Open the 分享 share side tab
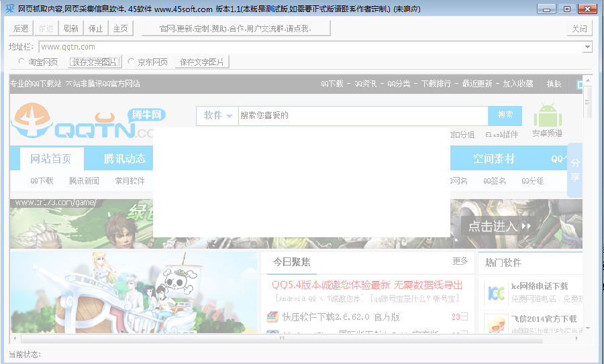604x364 pixels. pos(574,170)
